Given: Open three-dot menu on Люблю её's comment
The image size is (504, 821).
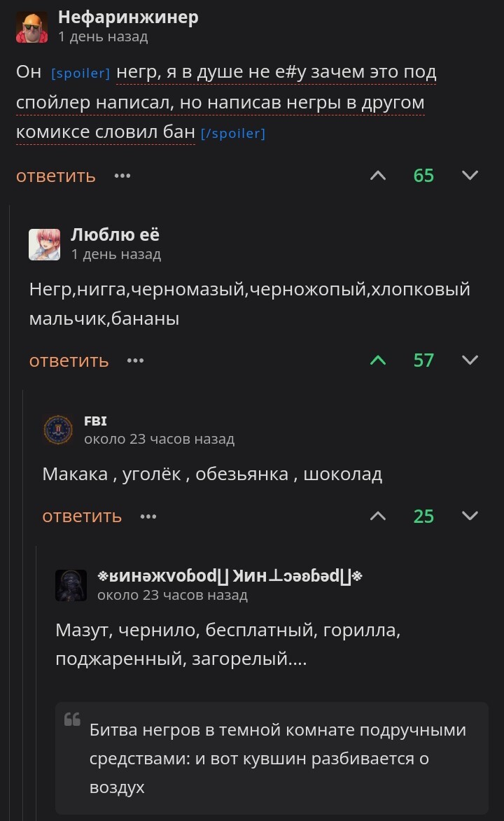Looking at the screenshot, I should point(136,360).
